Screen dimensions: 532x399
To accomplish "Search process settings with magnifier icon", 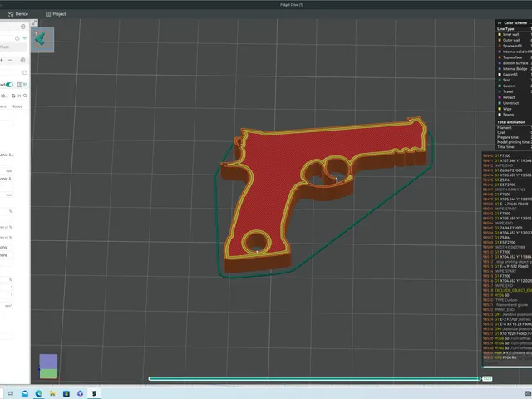I will coord(25,96).
